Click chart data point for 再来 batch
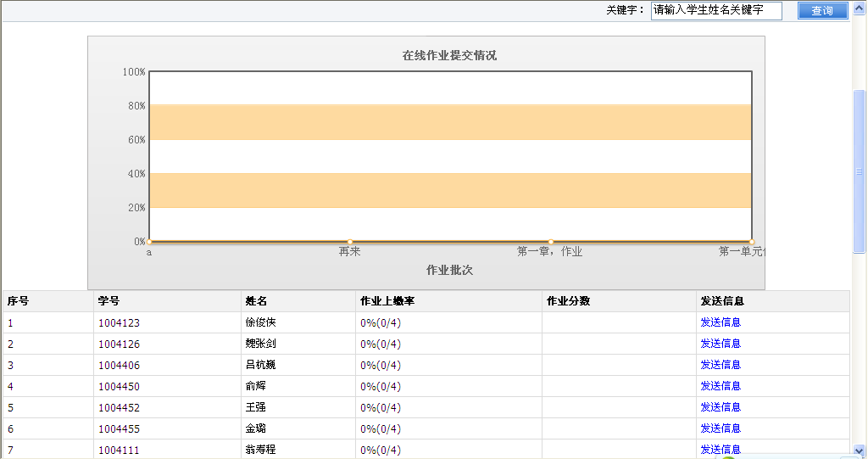The image size is (868, 459). pyautogui.click(x=350, y=242)
